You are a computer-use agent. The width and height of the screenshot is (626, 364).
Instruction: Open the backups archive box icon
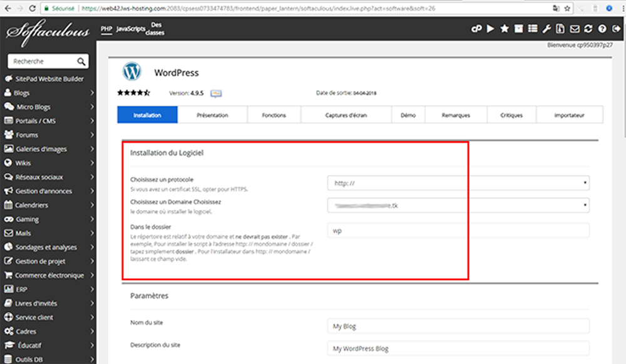(518, 29)
